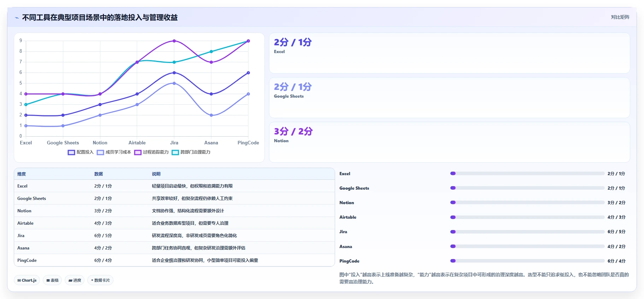This screenshot has width=644, height=299.
Task: Click the teal Asana data point at value 8
Action: (211, 52)
